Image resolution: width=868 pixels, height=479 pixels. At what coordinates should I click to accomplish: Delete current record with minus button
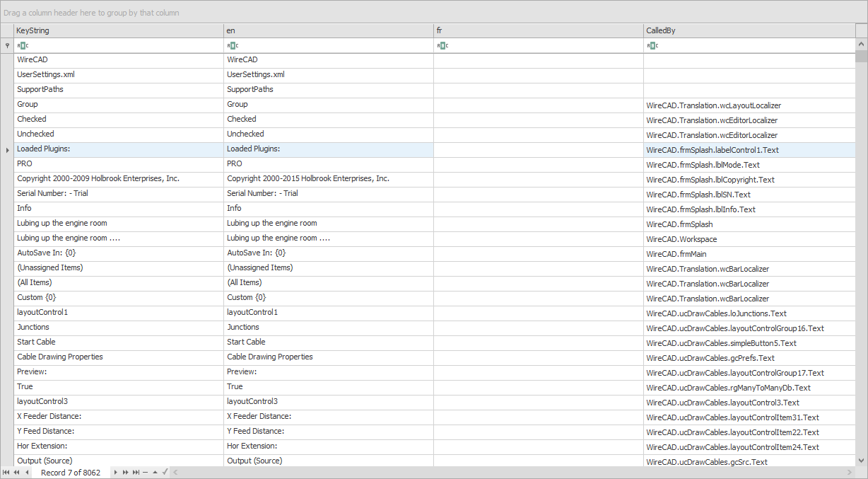tap(145, 472)
